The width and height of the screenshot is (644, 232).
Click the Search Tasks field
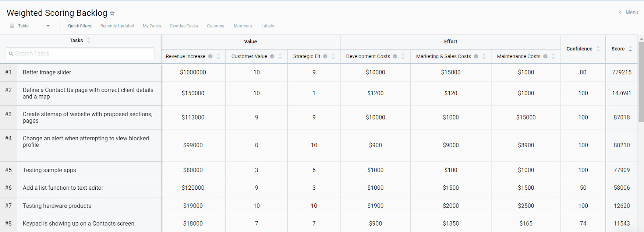(x=80, y=53)
